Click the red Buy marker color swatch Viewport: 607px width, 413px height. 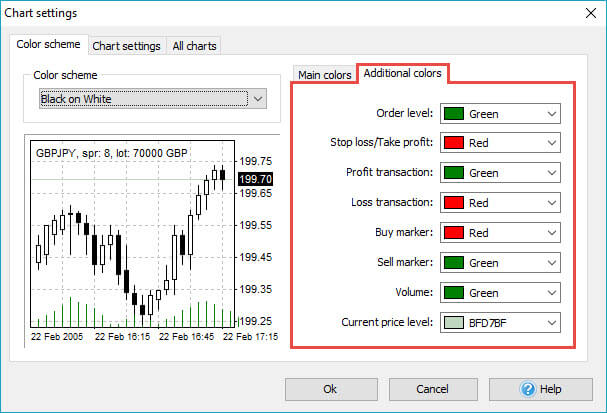[x=454, y=233]
